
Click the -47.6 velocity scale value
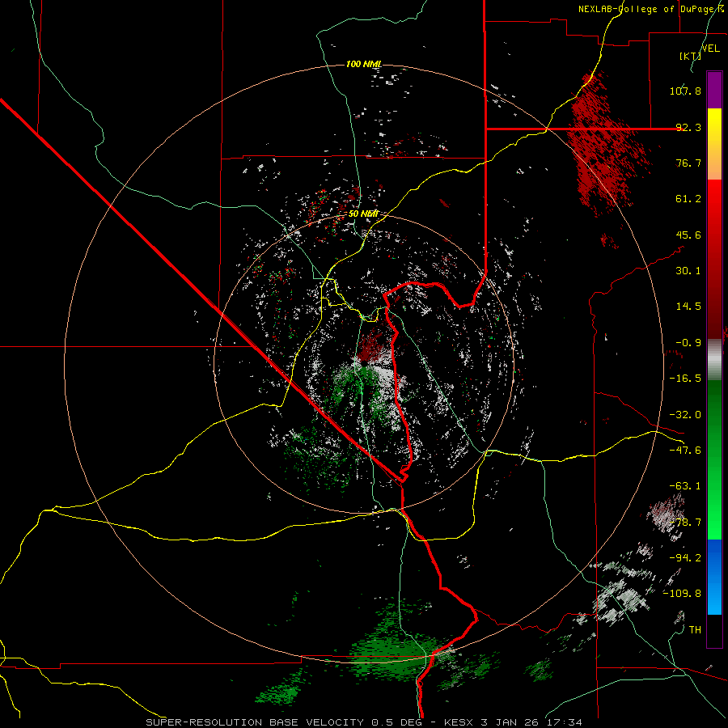click(x=685, y=451)
